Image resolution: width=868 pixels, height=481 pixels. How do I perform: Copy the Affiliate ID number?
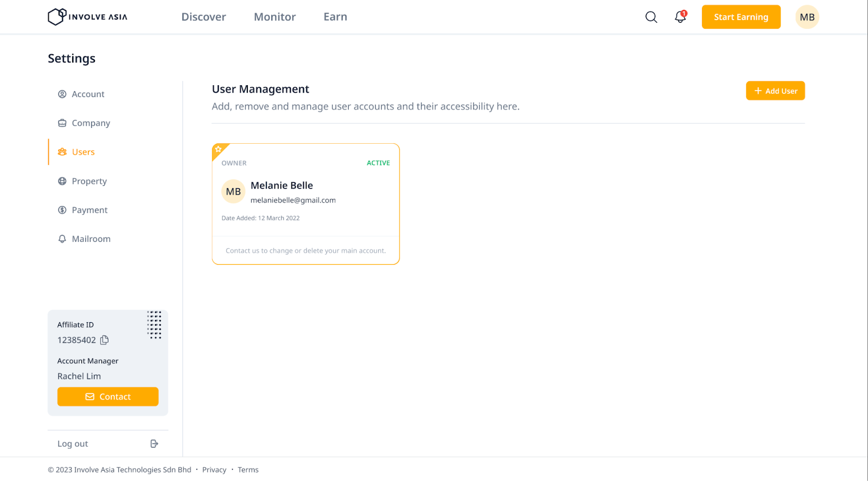(x=105, y=340)
